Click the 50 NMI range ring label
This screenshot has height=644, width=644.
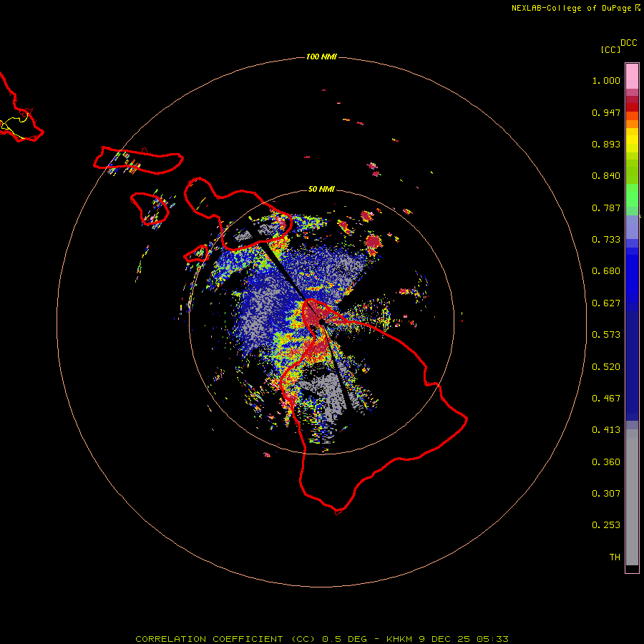[x=321, y=189]
